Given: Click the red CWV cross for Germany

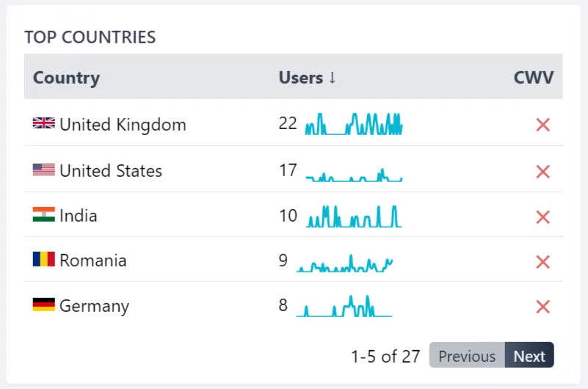Looking at the screenshot, I should click(543, 307).
